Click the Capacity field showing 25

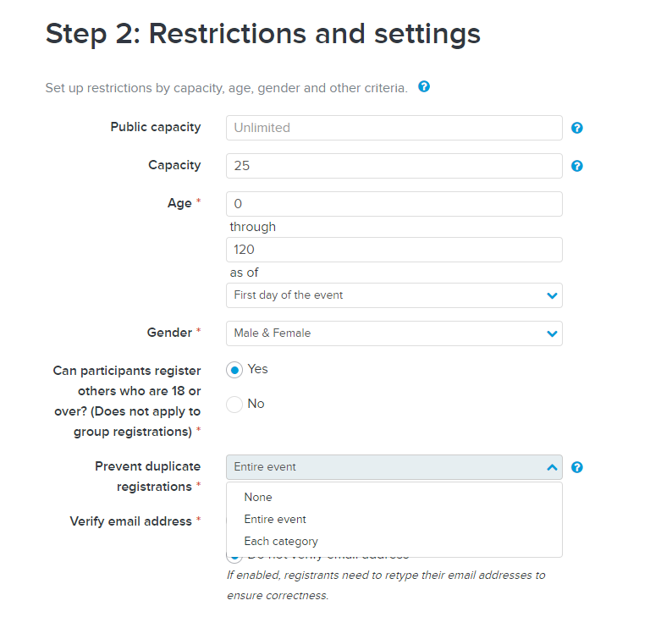click(x=394, y=166)
